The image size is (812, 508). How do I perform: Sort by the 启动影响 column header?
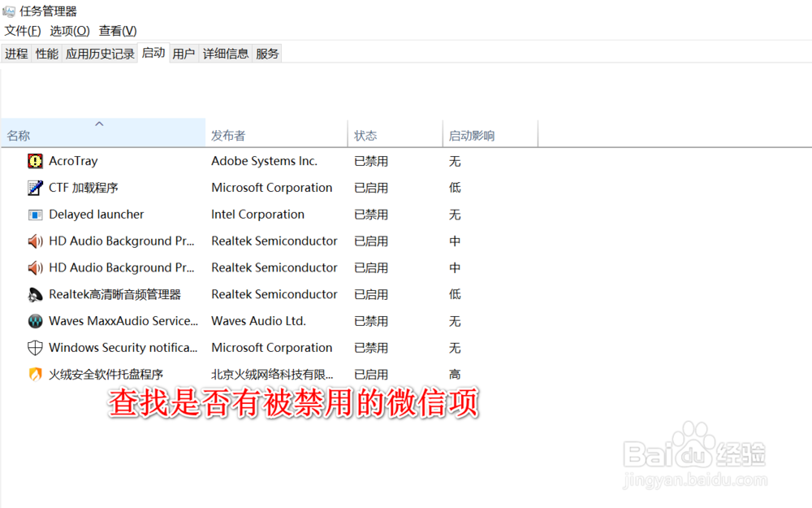490,132
